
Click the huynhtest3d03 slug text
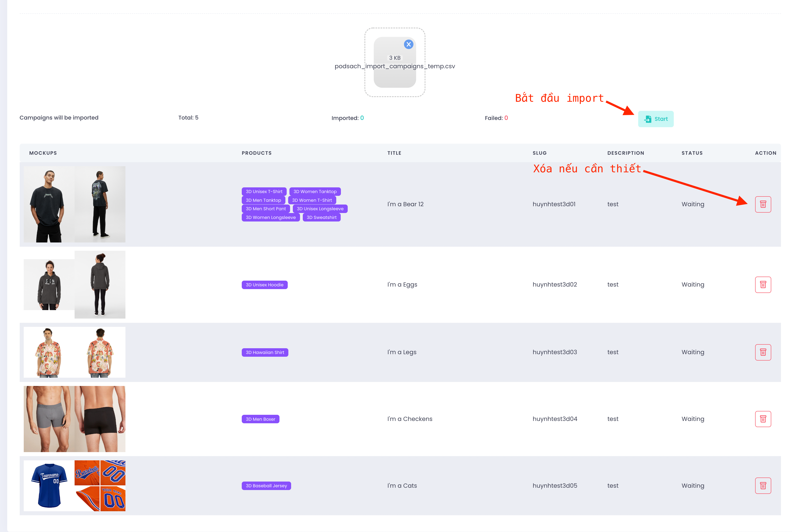[554, 352]
